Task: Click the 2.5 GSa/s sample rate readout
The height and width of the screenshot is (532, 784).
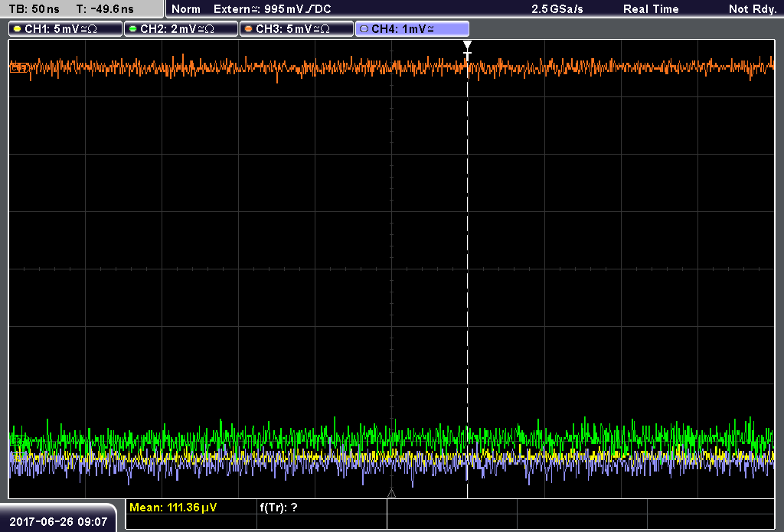Action: [x=557, y=9]
